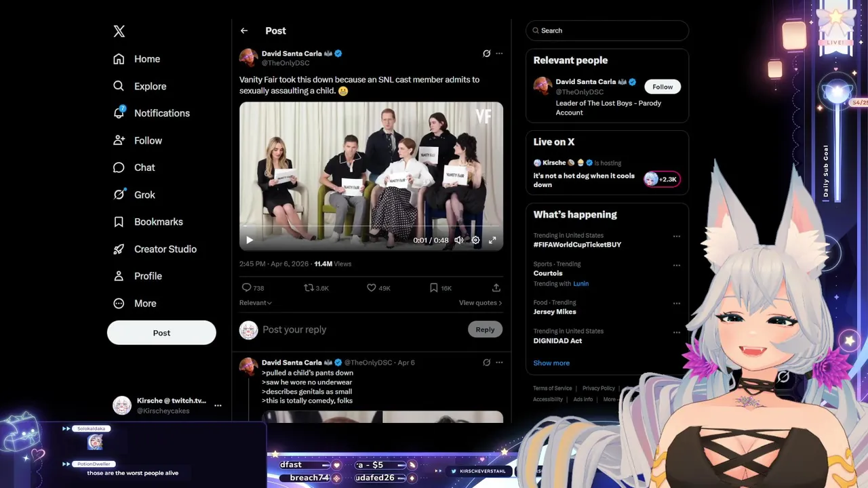868x488 pixels.
Task: Click the white Post button
Action: [161, 333]
